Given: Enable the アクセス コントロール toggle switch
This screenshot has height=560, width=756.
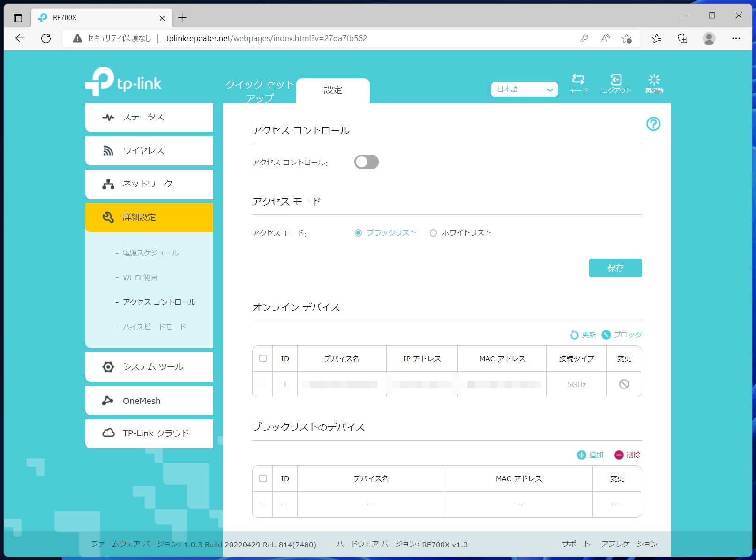Looking at the screenshot, I should [367, 162].
